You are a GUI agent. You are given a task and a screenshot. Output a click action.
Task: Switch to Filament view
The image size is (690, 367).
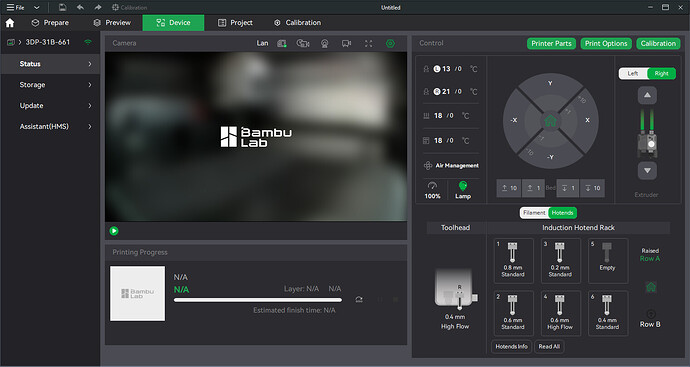point(534,213)
